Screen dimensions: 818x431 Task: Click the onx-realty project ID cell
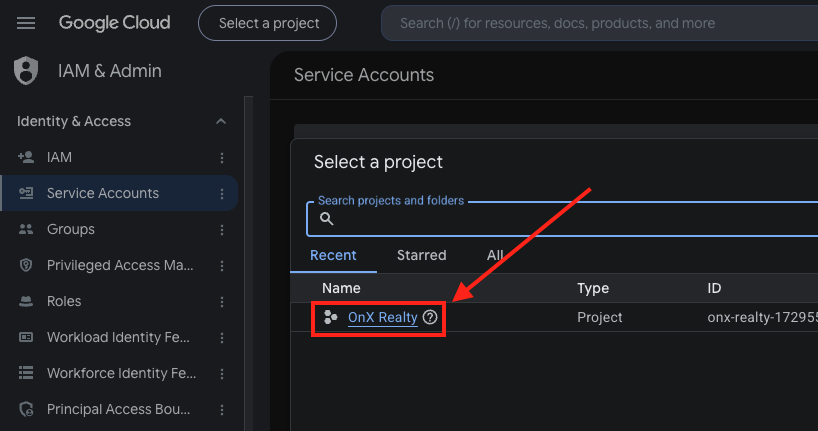[x=762, y=317]
